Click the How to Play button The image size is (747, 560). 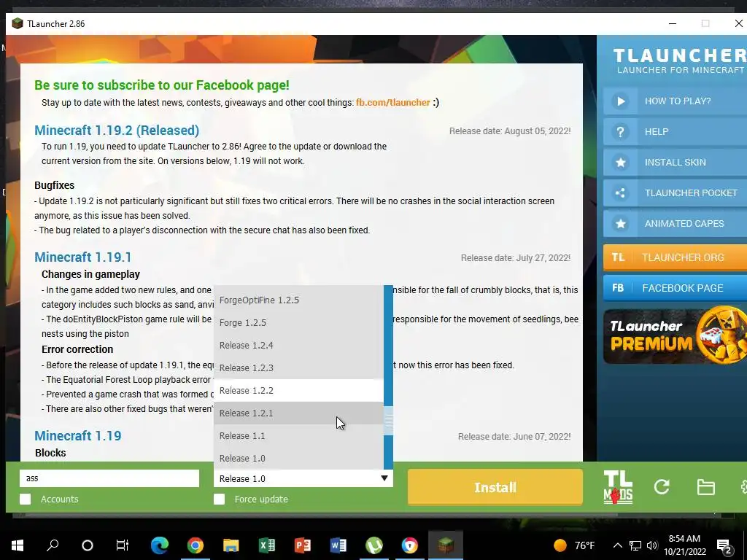pos(675,101)
